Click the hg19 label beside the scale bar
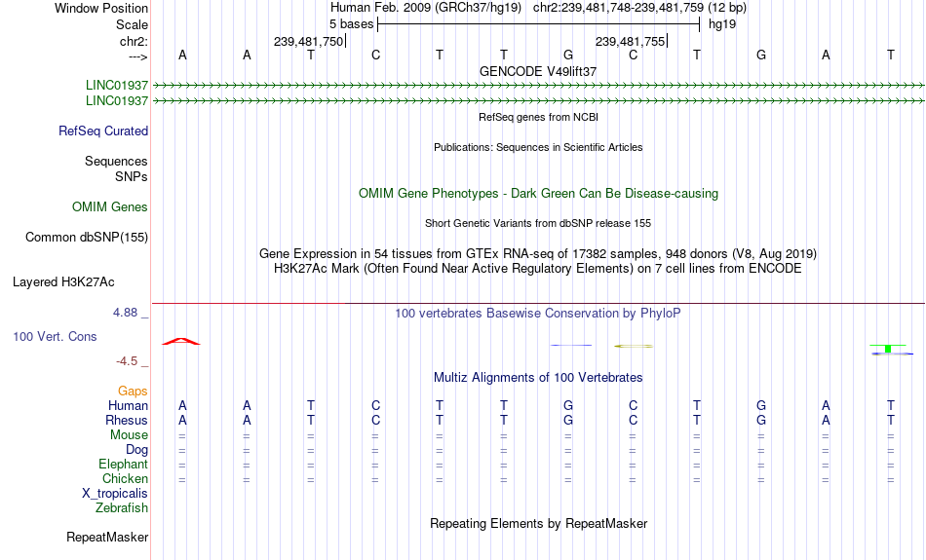The height and width of the screenshot is (560, 926). (x=722, y=24)
